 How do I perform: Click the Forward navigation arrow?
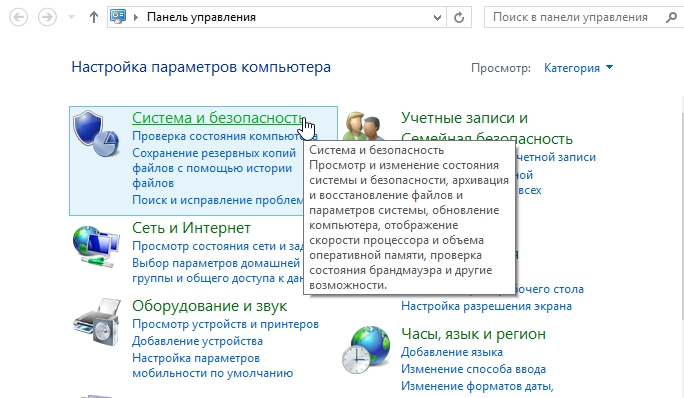(47, 17)
